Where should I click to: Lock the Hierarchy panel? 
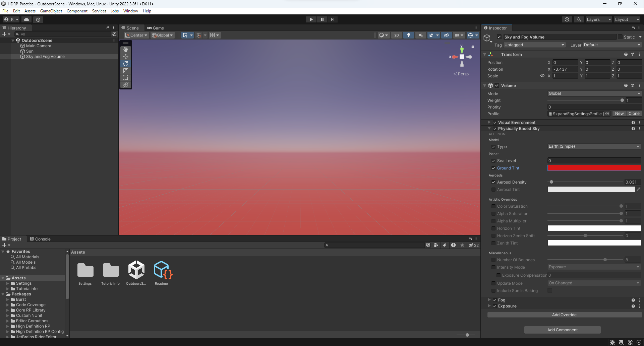(x=108, y=28)
